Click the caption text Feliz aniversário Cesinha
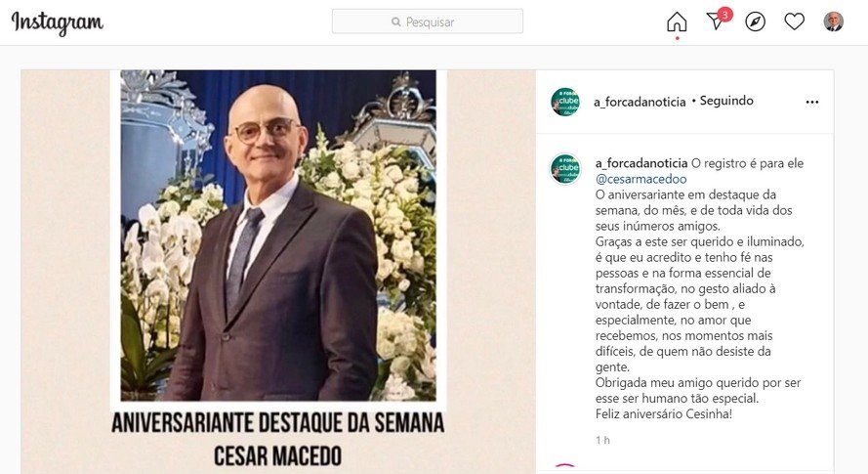The width and height of the screenshot is (868, 474). [664, 414]
